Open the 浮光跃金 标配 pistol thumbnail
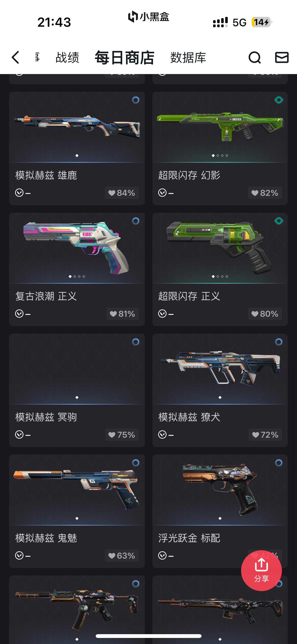 point(220,490)
